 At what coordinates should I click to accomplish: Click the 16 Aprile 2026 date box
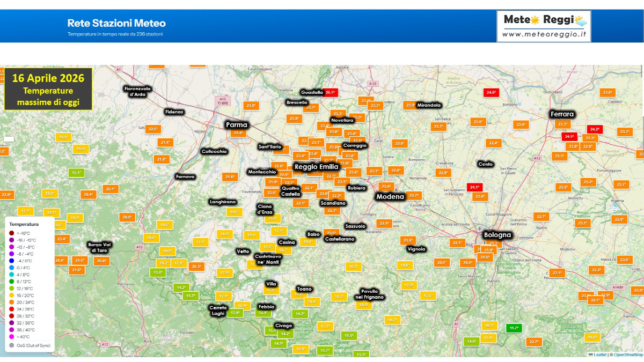click(x=47, y=78)
